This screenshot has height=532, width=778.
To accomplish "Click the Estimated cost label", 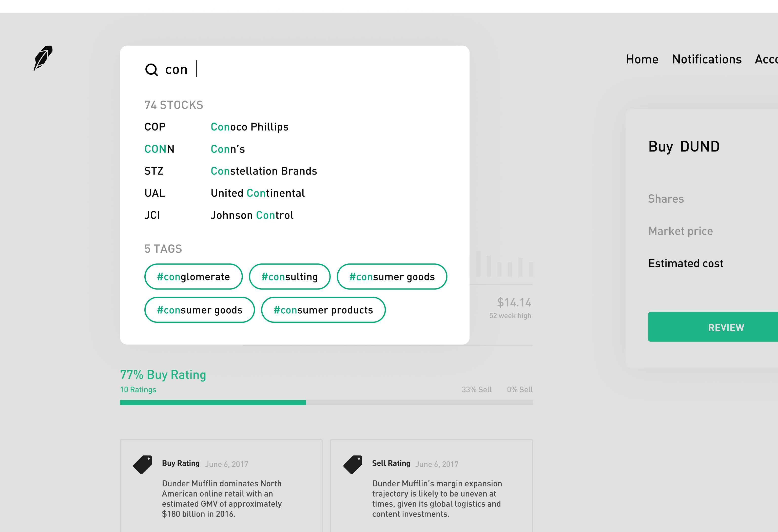I will (686, 263).
